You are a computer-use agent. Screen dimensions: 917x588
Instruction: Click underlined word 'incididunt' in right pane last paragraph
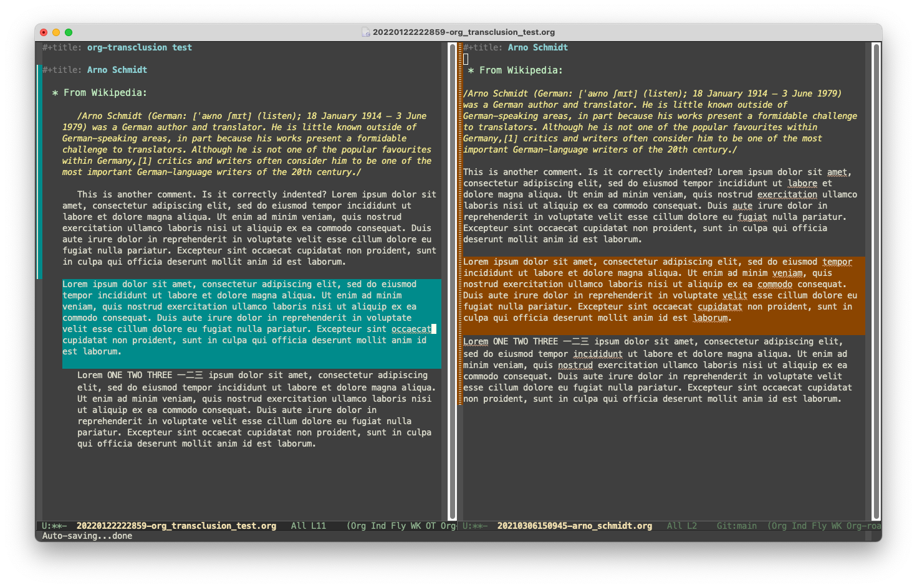[x=598, y=354]
